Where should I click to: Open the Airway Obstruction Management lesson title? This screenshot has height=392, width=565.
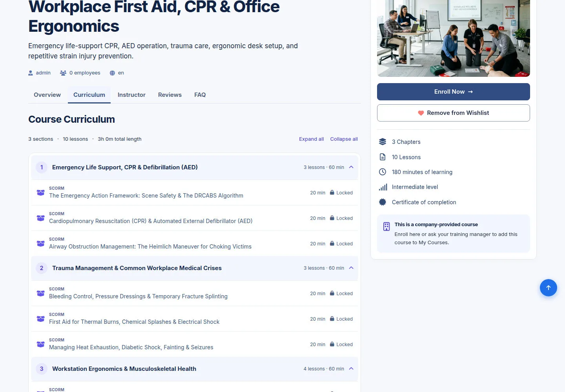(150, 247)
